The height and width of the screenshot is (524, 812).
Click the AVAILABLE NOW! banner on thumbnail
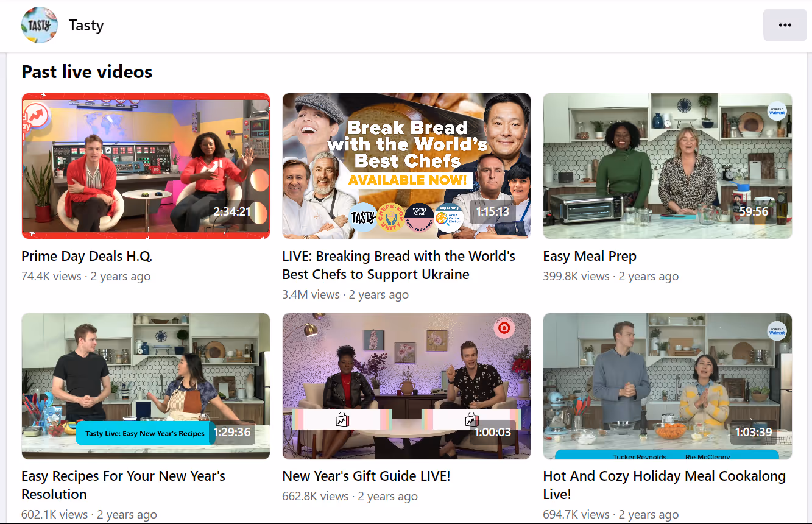click(x=409, y=180)
